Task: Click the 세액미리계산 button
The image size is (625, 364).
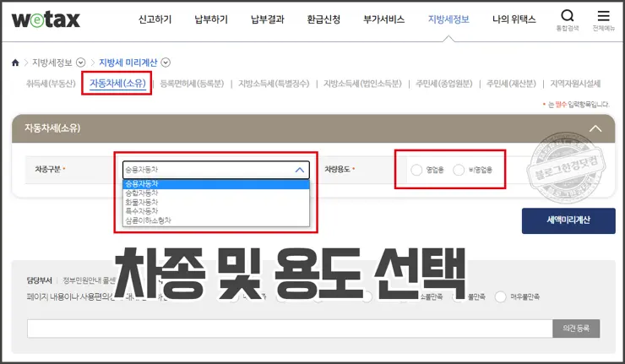Action: click(568, 220)
